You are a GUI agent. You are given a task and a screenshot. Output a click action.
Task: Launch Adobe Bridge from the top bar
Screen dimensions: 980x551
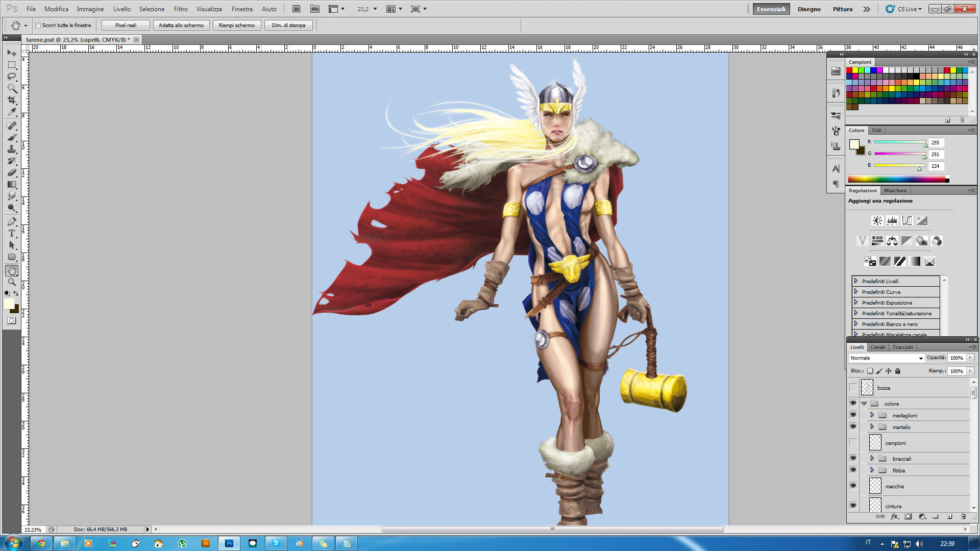tap(296, 9)
